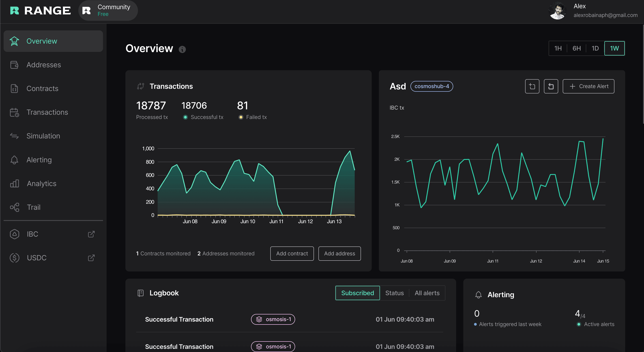This screenshot has width=644, height=352.
Task: Click the refresh icon on Asd chart
Action: (551, 86)
